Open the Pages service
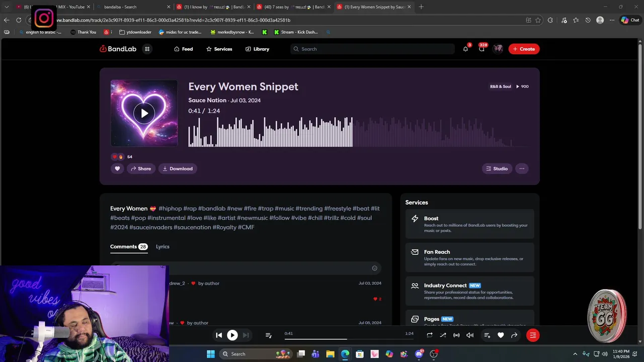The image size is (644, 362). point(470,319)
